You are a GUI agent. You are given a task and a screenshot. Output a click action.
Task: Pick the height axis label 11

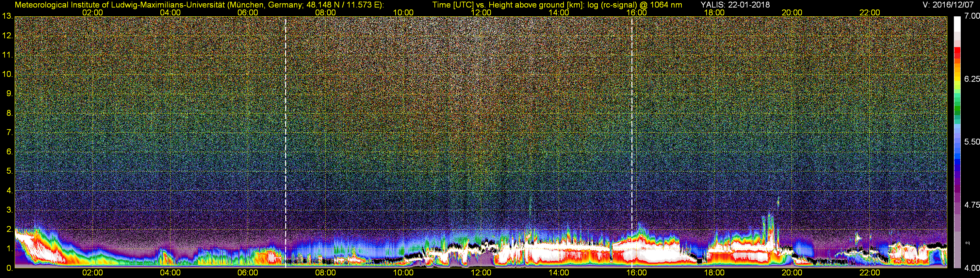tap(7, 55)
